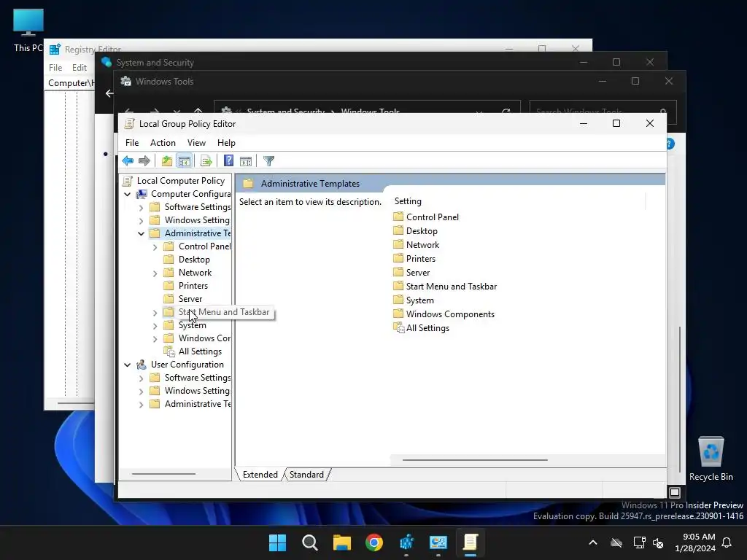Viewport: 747px width, 560px height.
Task: Select Printers in the left tree
Action: point(193,286)
